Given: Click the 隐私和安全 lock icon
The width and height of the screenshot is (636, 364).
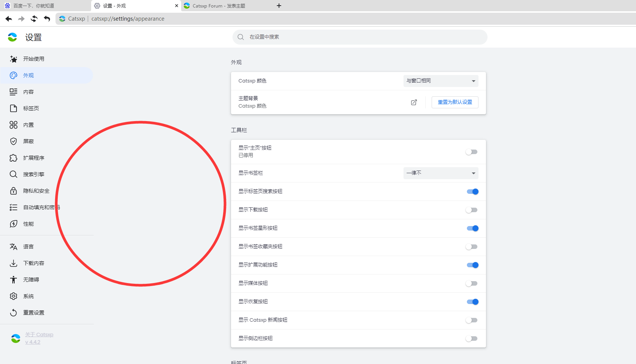Looking at the screenshot, I should click(13, 191).
